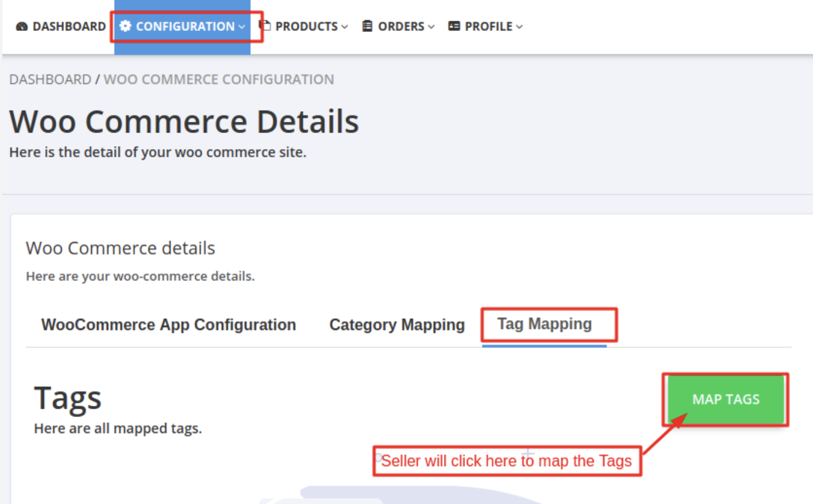The image size is (813, 504).
Task: Switch to the Category Mapping tab
Action: tap(397, 325)
